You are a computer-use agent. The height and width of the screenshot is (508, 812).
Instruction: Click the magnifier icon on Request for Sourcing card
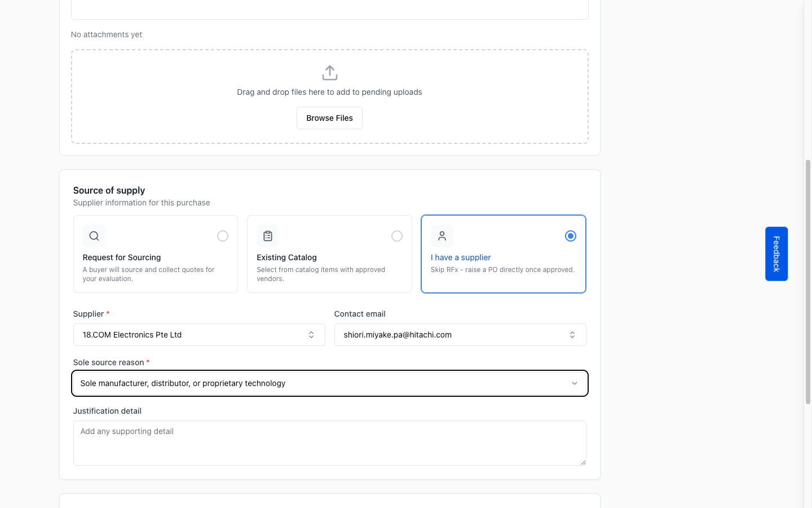coord(94,236)
